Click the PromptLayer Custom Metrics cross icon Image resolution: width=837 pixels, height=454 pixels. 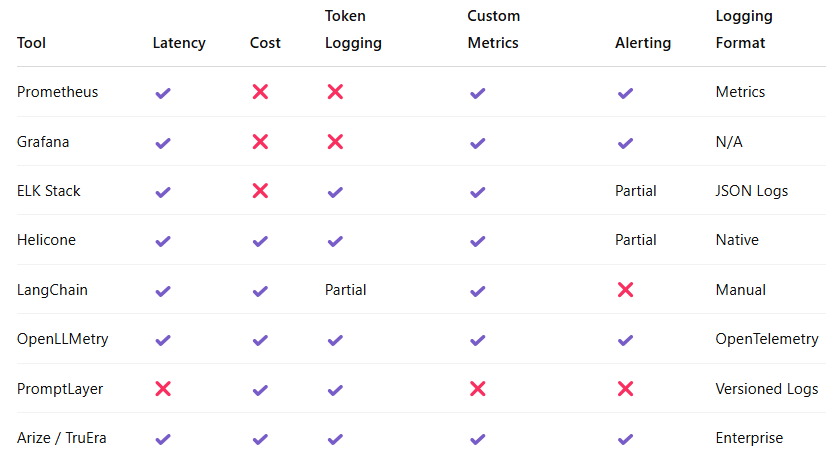(x=477, y=389)
